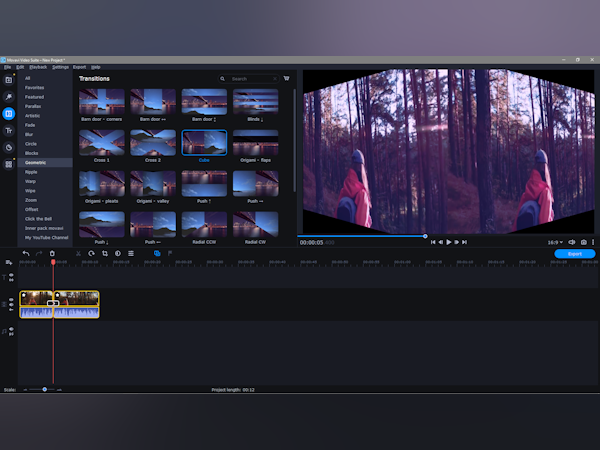The image size is (600, 450).
Task: Click the blue Transition wizard icon
Action: [x=157, y=253]
